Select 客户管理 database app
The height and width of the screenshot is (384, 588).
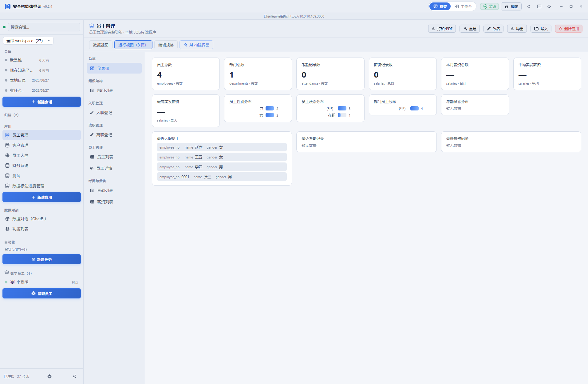[41, 145]
